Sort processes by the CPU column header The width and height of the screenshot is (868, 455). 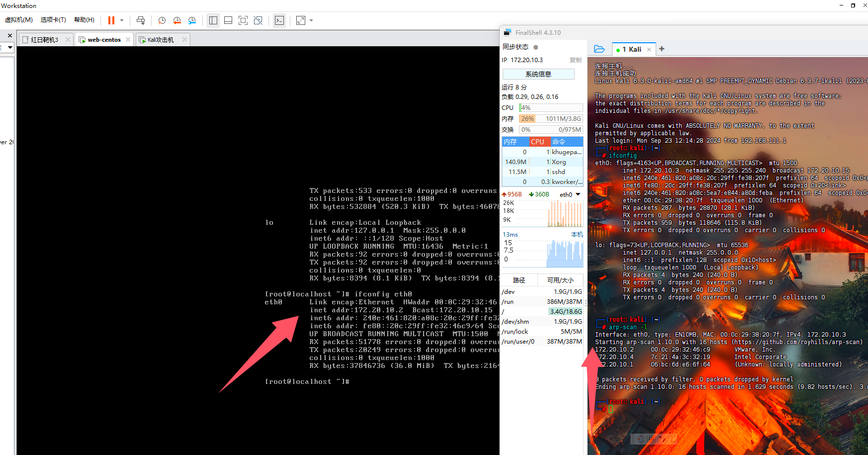coord(538,142)
